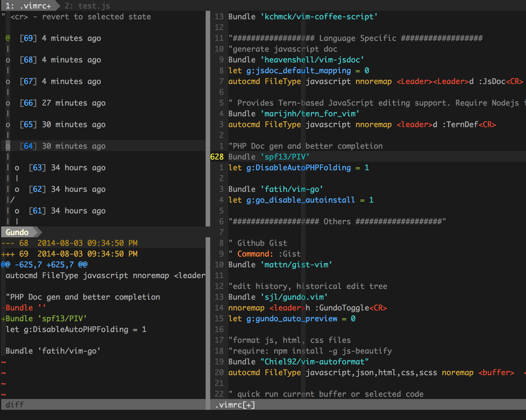
Task: Click the line Bundle 'heavenshell/vim-jsdoc'
Action: 296,60
